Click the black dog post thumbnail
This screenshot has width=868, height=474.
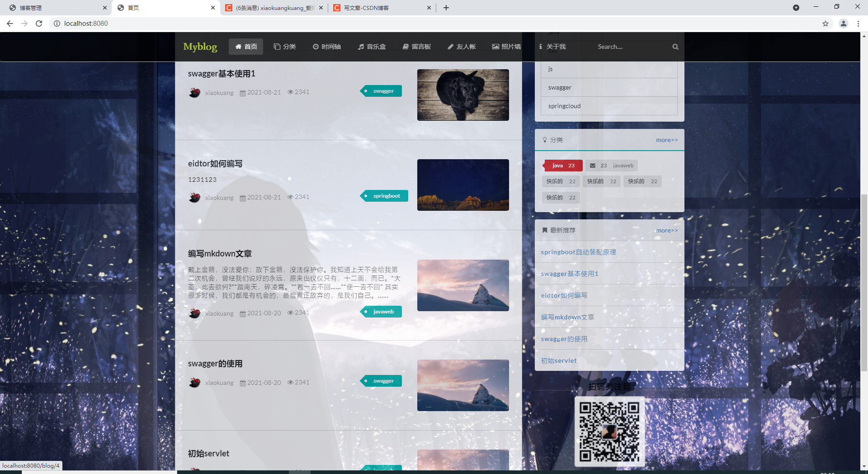coord(463,95)
